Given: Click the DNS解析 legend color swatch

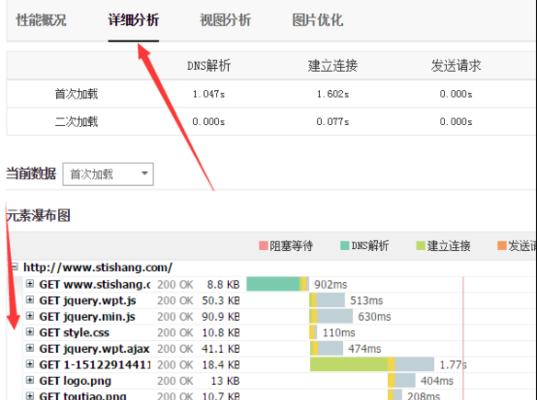Looking at the screenshot, I should pyautogui.click(x=345, y=246).
